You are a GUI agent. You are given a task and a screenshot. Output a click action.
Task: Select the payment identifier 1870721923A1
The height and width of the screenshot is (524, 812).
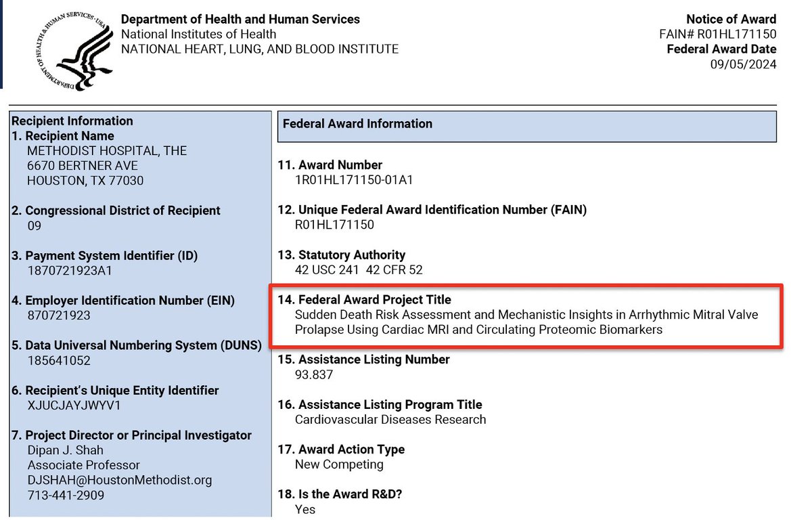tap(70, 271)
